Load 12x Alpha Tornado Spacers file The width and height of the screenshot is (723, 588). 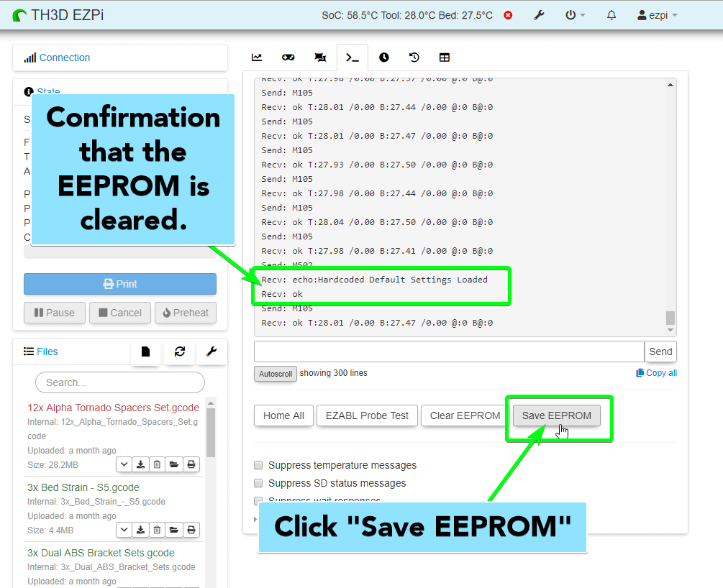(174, 464)
